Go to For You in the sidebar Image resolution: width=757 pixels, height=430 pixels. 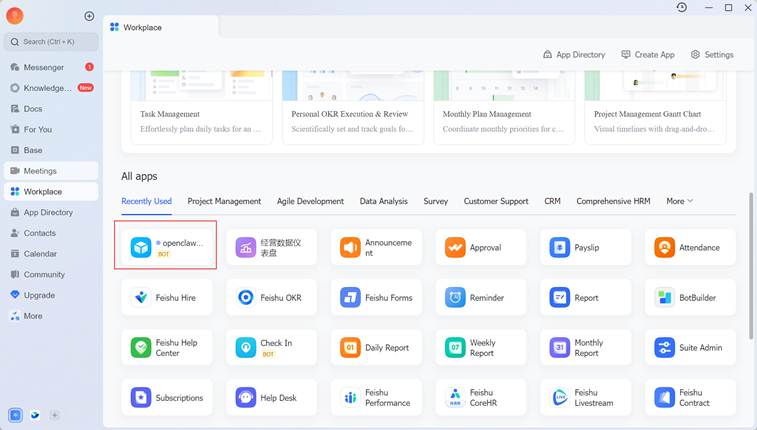coord(51,129)
